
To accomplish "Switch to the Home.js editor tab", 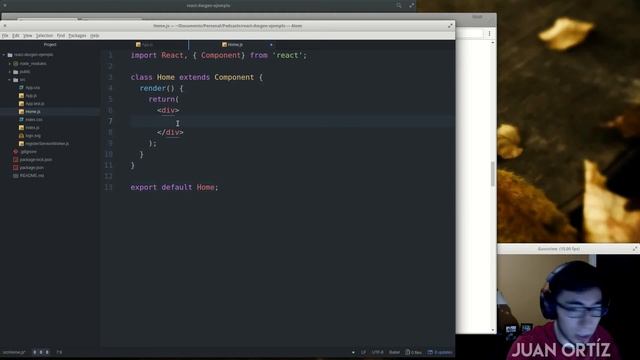I will [x=232, y=44].
